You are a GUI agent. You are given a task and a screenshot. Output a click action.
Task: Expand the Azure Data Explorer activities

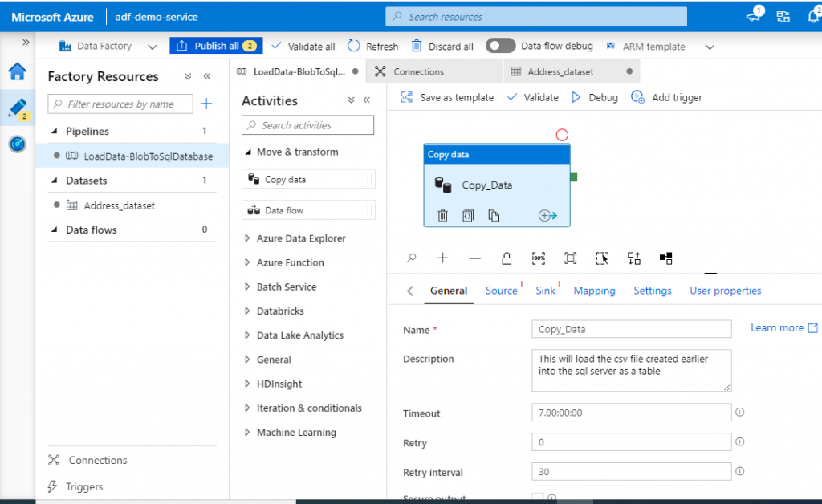click(247, 238)
